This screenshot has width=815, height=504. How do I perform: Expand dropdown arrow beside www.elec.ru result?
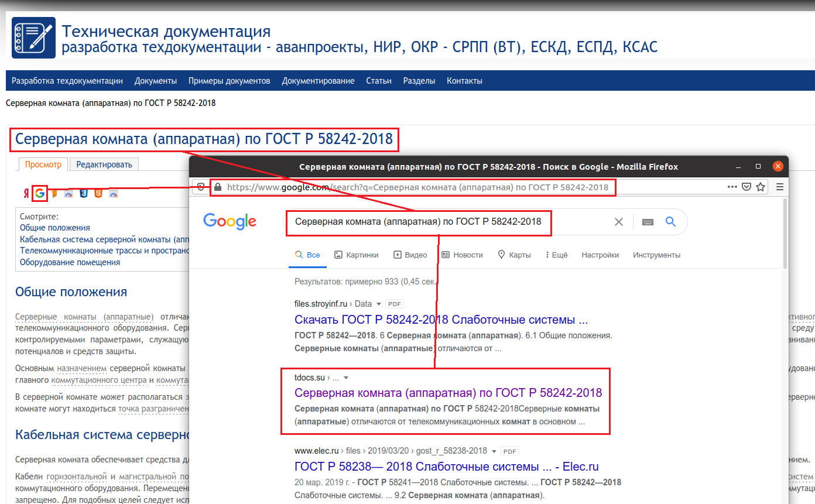494,451
